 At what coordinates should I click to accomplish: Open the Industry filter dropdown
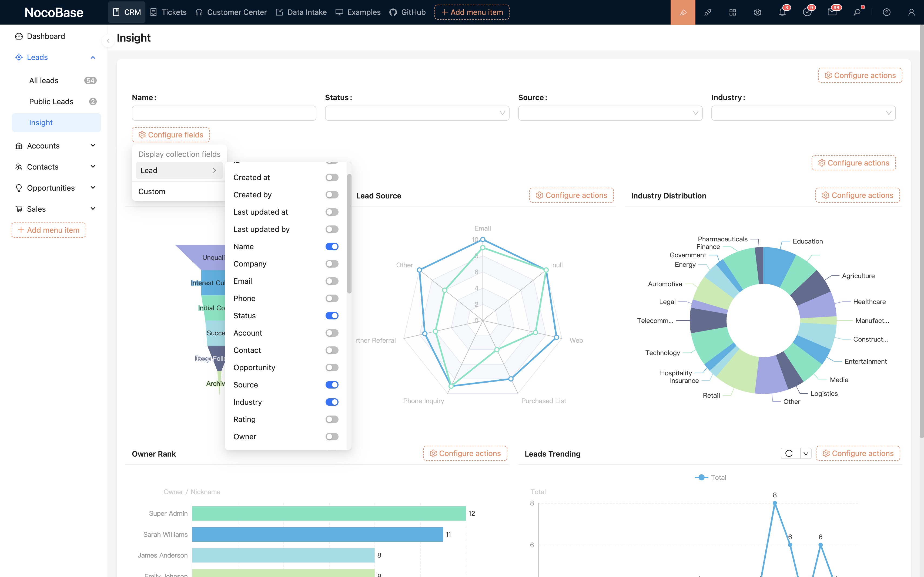click(803, 113)
